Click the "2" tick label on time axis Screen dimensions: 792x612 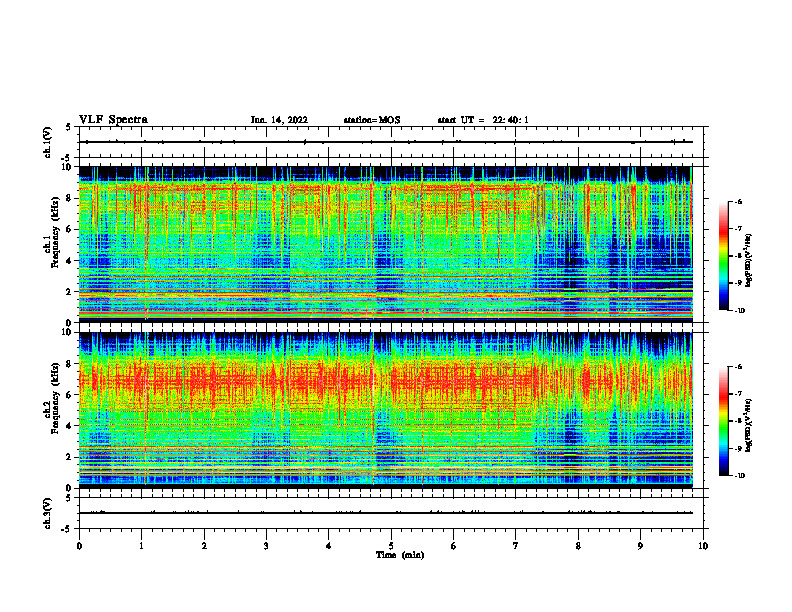point(204,546)
